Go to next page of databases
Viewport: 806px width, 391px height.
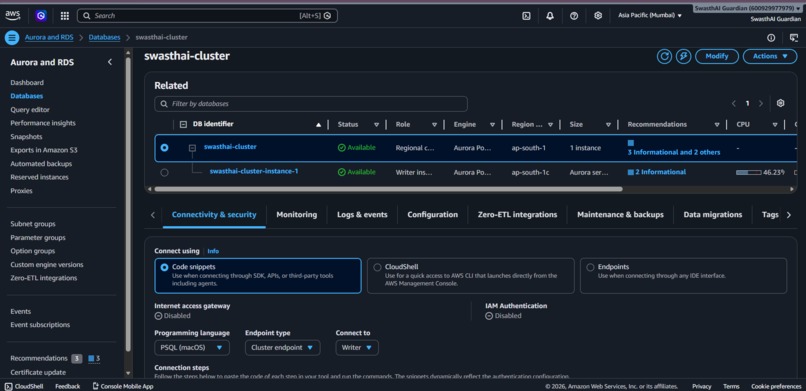click(x=761, y=103)
